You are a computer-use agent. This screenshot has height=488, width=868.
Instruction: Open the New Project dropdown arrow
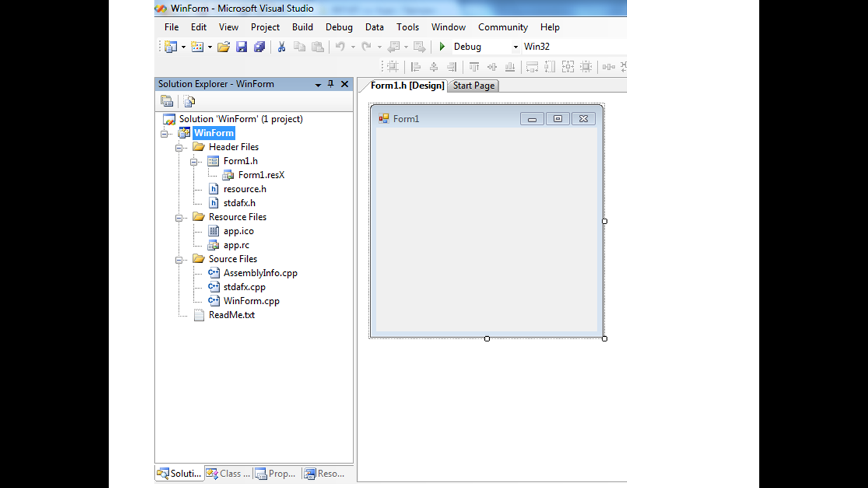click(x=183, y=47)
